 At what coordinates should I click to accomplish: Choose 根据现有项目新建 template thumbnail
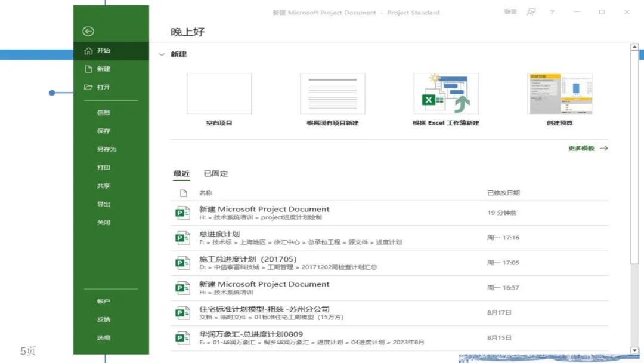(333, 94)
